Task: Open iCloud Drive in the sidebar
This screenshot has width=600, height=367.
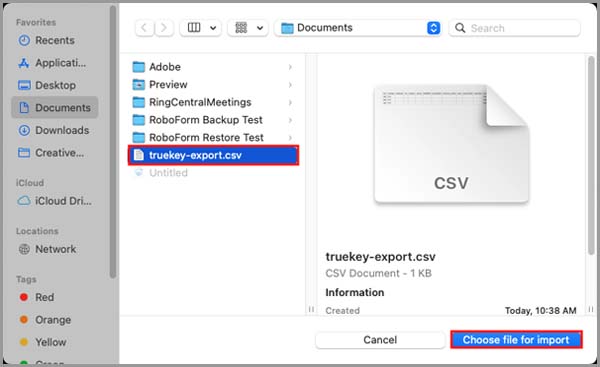Action: [x=54, y=201]
